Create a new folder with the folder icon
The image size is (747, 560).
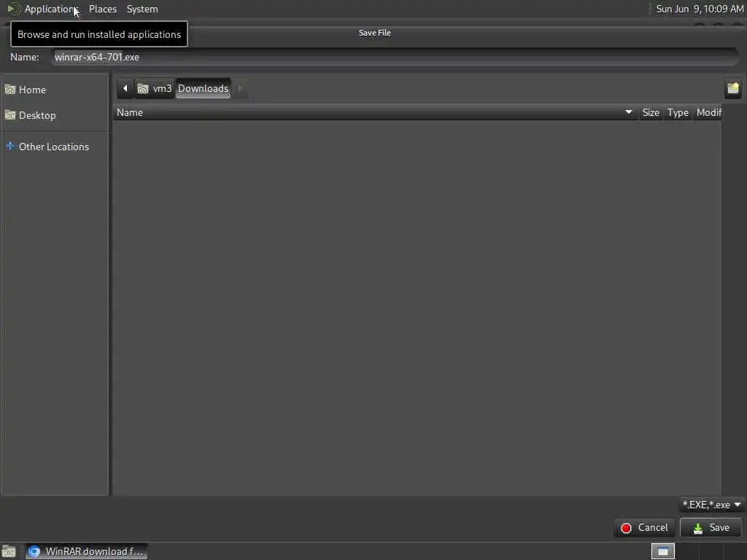click(x=732, y=88)
